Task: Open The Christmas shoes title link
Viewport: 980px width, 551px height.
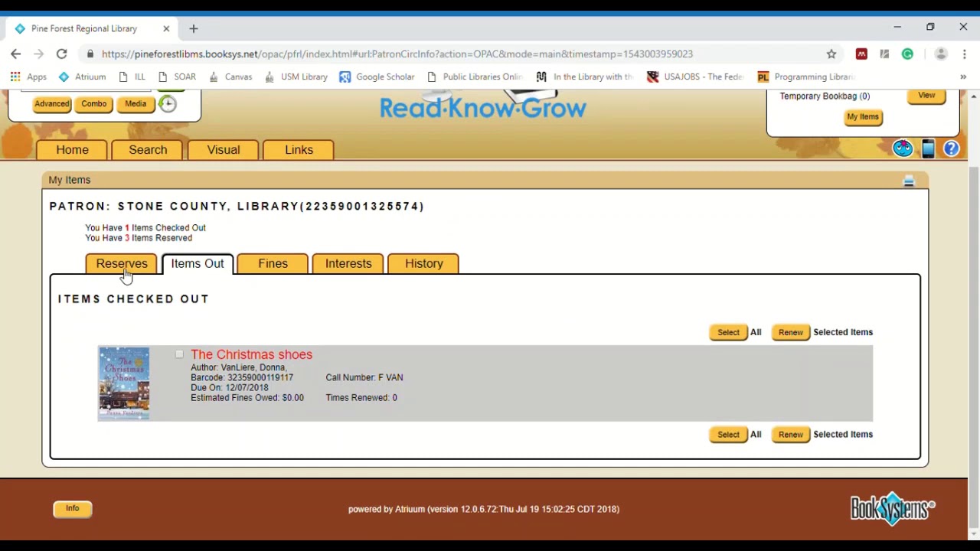Action: coord(251,354)
